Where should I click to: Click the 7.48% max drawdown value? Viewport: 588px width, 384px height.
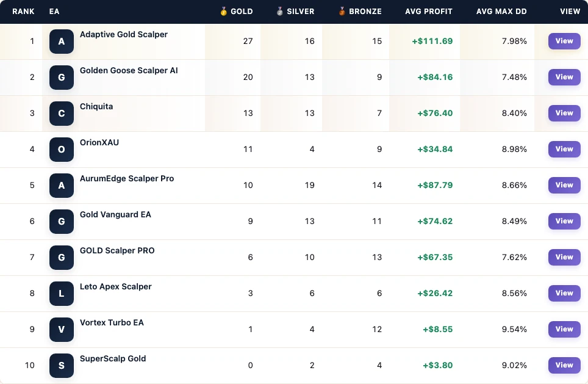(x=514, y=78)
